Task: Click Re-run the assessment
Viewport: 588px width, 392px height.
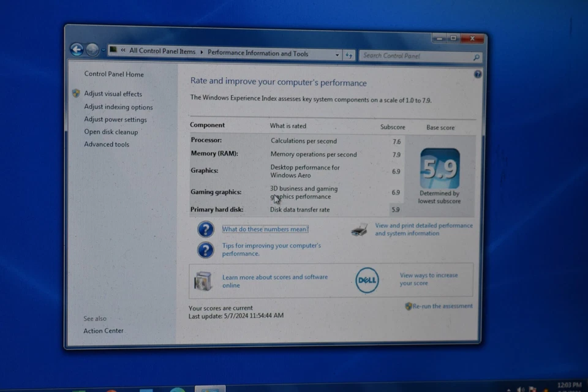Action: tap(443, 306)
